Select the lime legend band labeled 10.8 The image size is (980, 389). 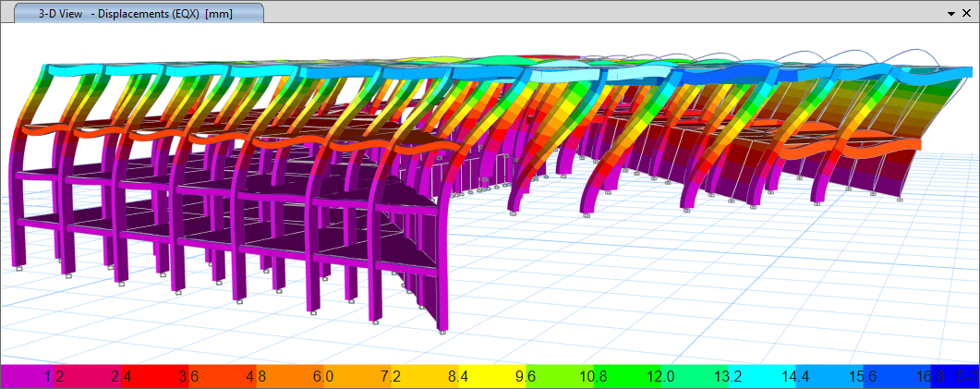pyautogui.click(x=592, y=377)
